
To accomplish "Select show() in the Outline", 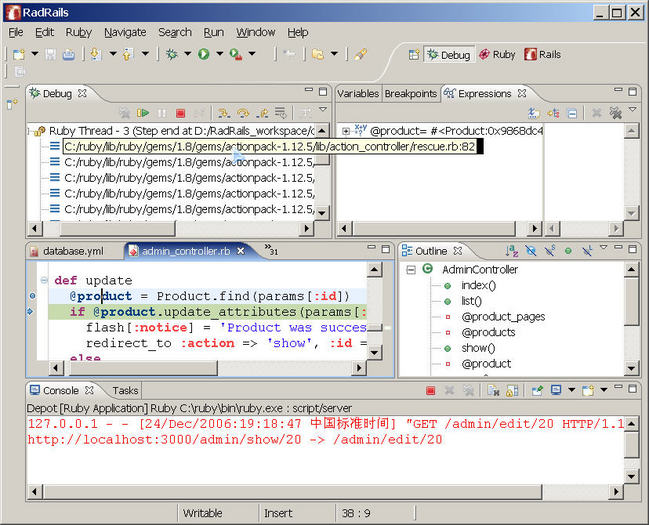I will 478,348.
